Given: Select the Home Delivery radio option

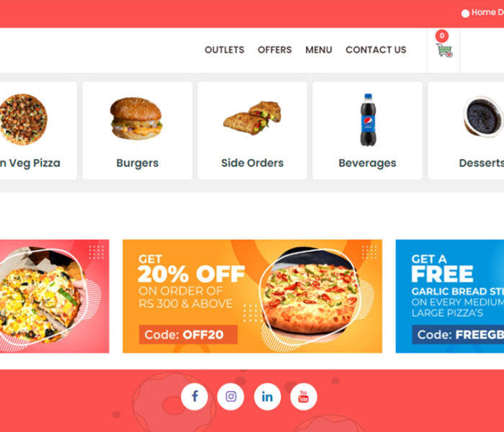Looking at the screenshot, I should (465, 14).
